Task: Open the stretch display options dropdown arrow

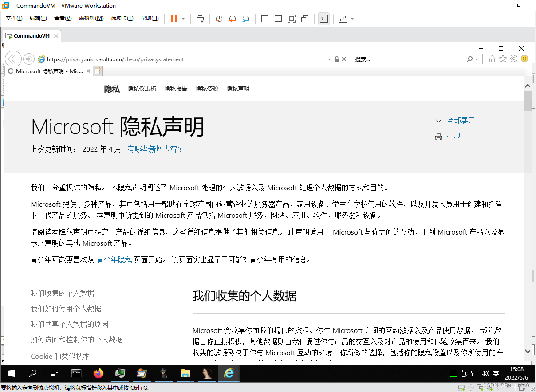Action: (352, 19)
